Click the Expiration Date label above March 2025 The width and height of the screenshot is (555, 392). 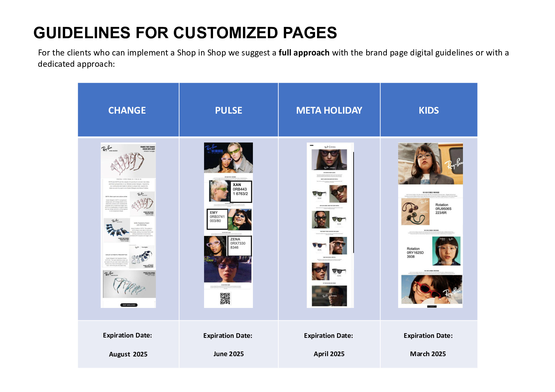coord(428,336)
